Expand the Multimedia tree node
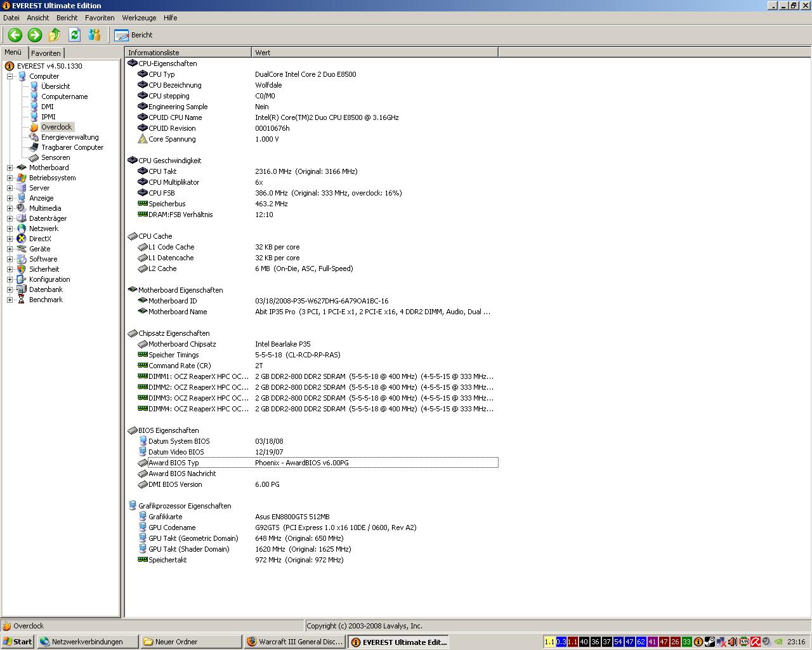812x650 pixels. tap(10, 208)
